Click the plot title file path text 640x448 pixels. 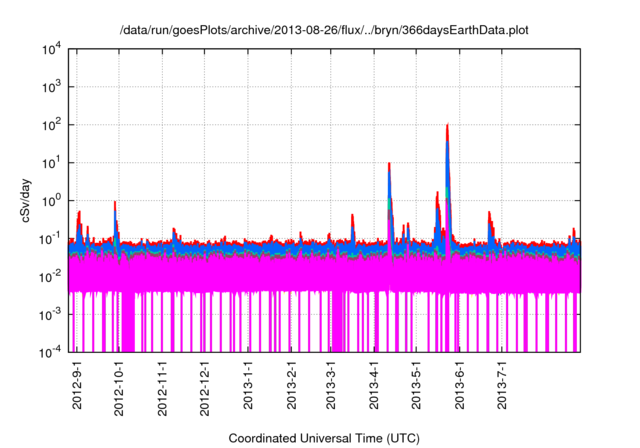pos(324,30)
